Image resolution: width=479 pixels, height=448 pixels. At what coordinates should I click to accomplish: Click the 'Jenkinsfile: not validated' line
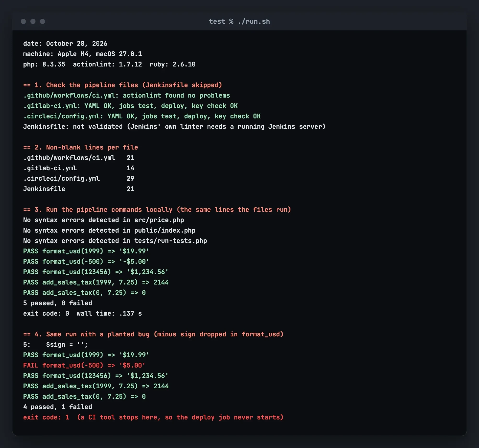pos(174,126)
